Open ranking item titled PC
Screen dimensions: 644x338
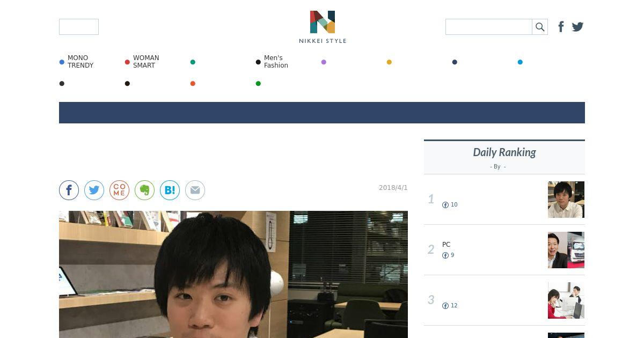coord(447,245)
